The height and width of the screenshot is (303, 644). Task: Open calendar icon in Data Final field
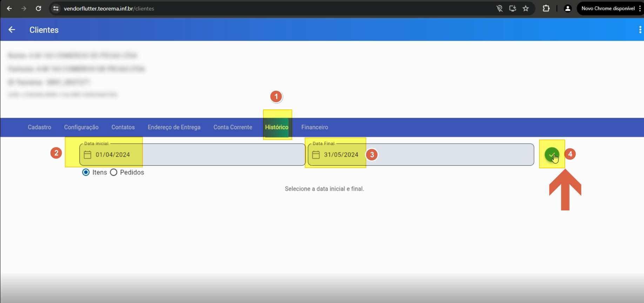pyautogui.click(x=316, y=155)
